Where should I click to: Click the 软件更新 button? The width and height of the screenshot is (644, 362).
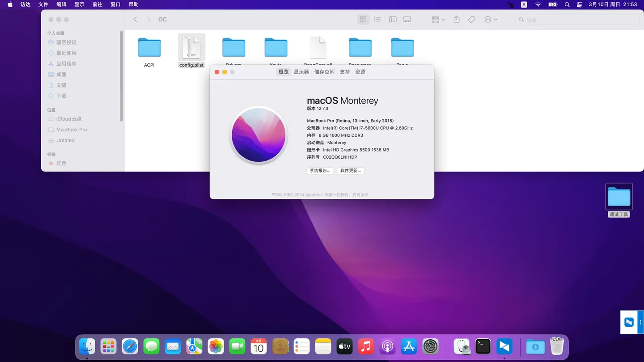pyautogui.click(x=351, y=170)
